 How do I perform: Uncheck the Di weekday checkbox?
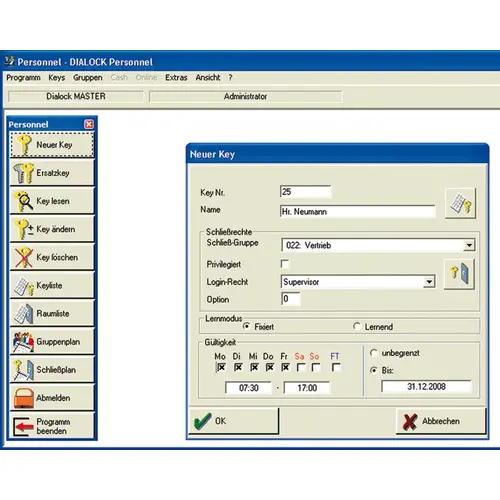pos(238,367)
